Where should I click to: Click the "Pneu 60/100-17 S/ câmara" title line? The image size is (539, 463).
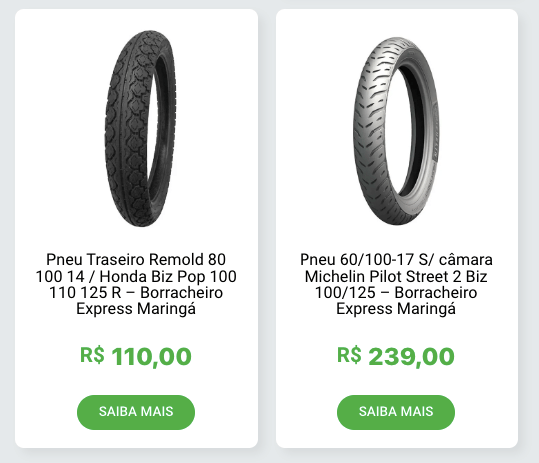tap(396, 260)
